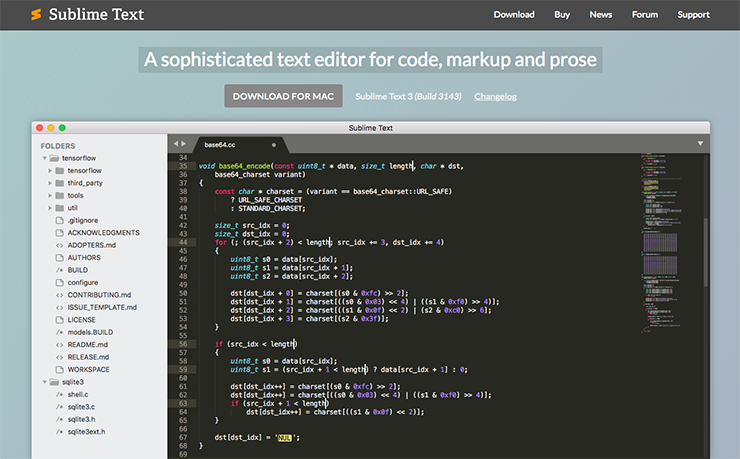Click the CONTRIBUTING.md markup icon

click(x=59, y=295)
